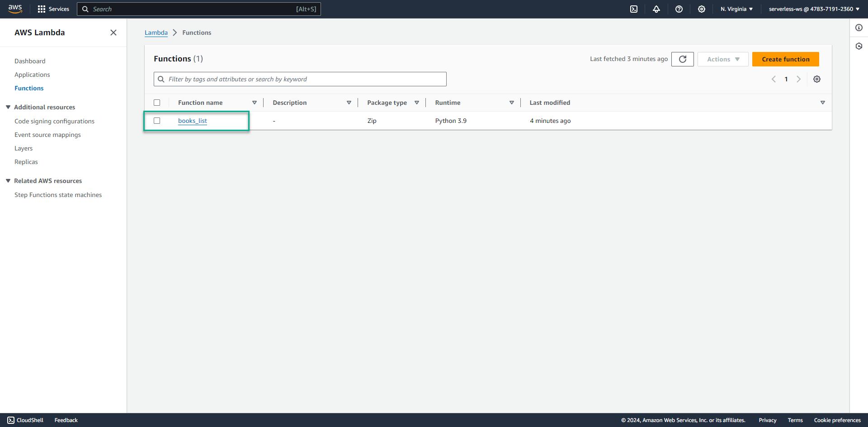Click the search magnifier in the filter box

click(161, 79)
